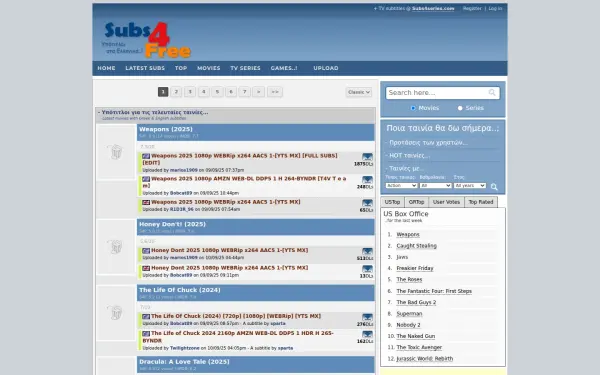Go to page 2 in pagination
600x375 pixels.
176,92
